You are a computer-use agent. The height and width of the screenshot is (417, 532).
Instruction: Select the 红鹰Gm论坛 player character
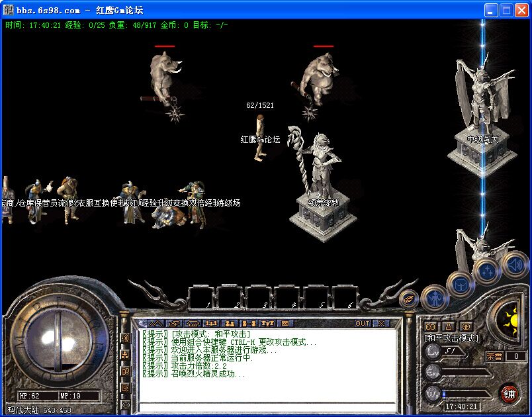[260, 138]
